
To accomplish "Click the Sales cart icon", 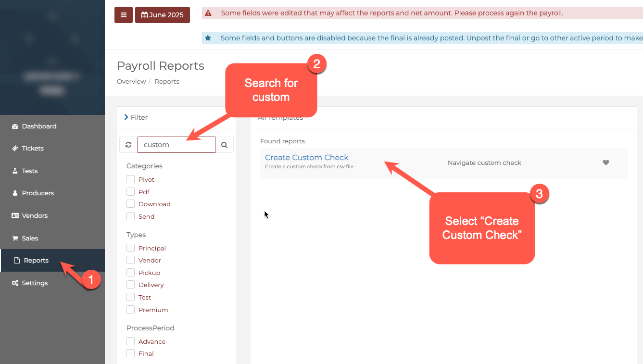I will coord(15,238).
